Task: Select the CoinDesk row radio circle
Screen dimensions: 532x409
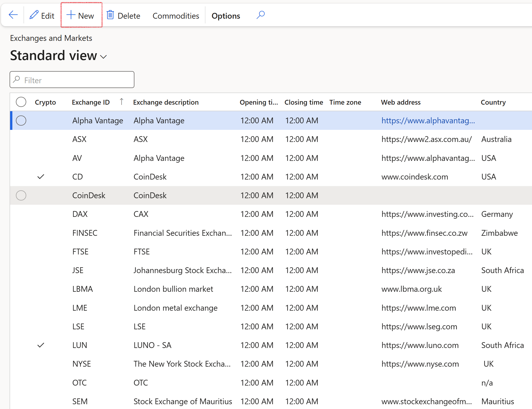Action: tap(21, 195)
